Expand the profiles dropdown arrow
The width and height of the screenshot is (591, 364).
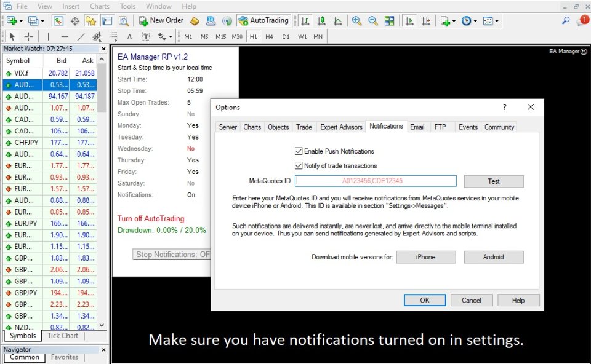tap(42, 21)
